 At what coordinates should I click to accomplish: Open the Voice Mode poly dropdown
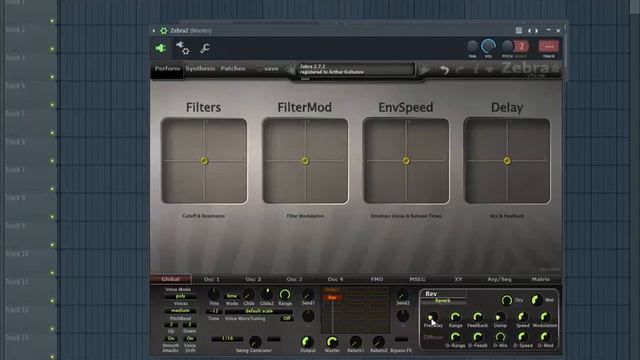coord(180,296)
